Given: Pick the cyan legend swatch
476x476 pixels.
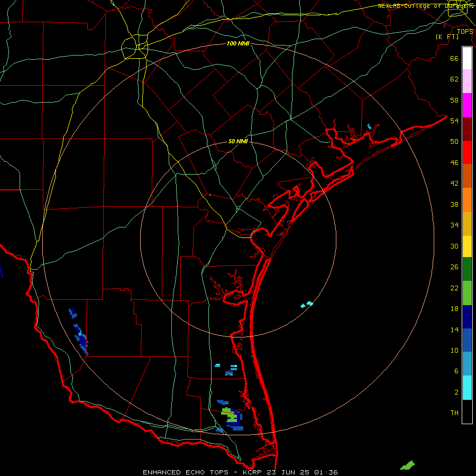Looking at the screenshot, I should pos(467,388).
